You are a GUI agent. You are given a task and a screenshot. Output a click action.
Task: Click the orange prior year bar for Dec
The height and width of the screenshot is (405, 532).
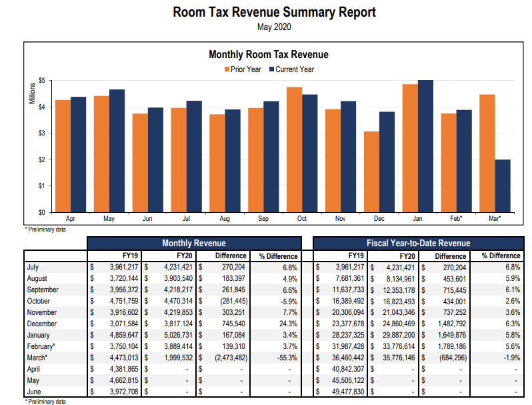click(371, 171)
